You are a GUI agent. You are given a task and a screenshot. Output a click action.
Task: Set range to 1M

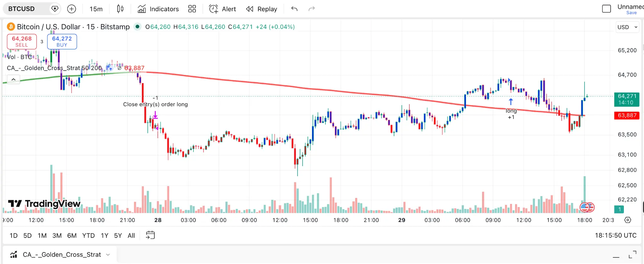[42, 235]
